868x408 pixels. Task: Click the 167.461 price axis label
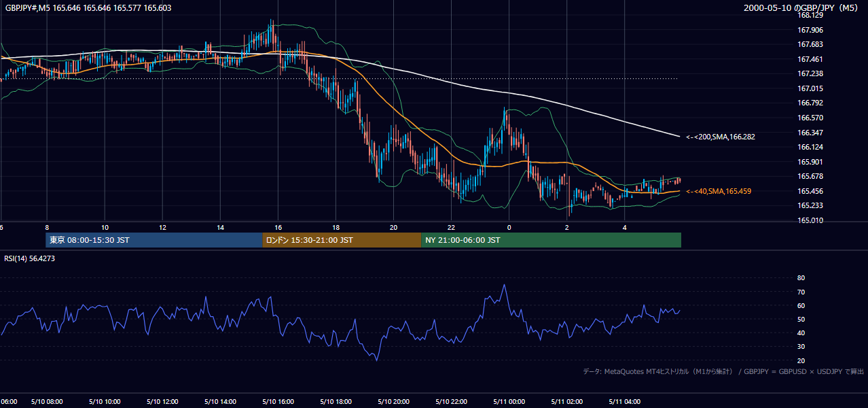[810, 59]
